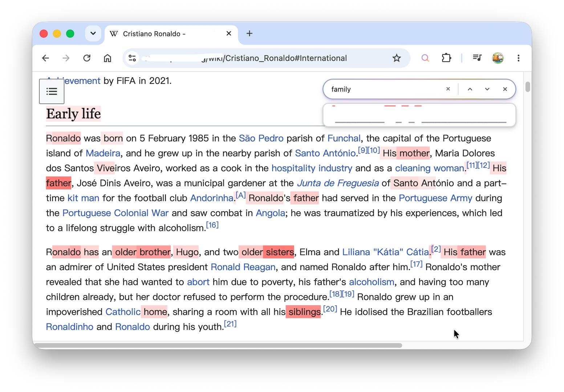Visit the hospitality industry link

point(312,168)
